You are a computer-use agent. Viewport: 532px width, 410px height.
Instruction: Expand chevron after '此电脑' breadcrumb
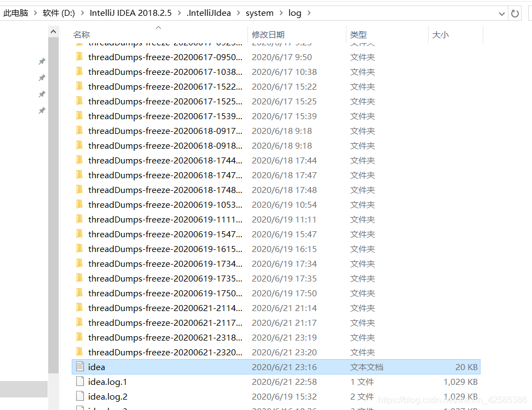pos(35,13)
